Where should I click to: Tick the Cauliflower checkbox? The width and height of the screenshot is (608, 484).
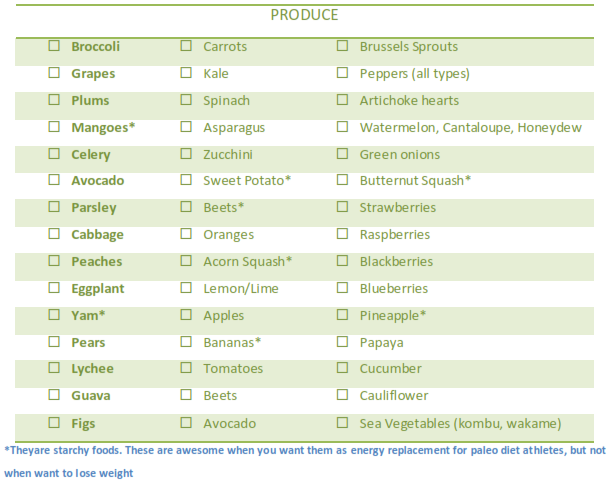pos(342,396)
